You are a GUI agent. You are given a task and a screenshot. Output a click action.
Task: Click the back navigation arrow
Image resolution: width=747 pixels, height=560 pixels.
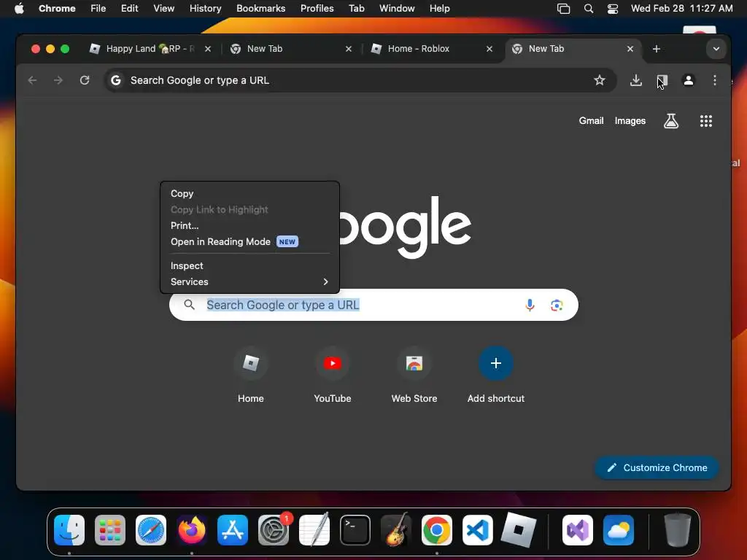[32, 80]
